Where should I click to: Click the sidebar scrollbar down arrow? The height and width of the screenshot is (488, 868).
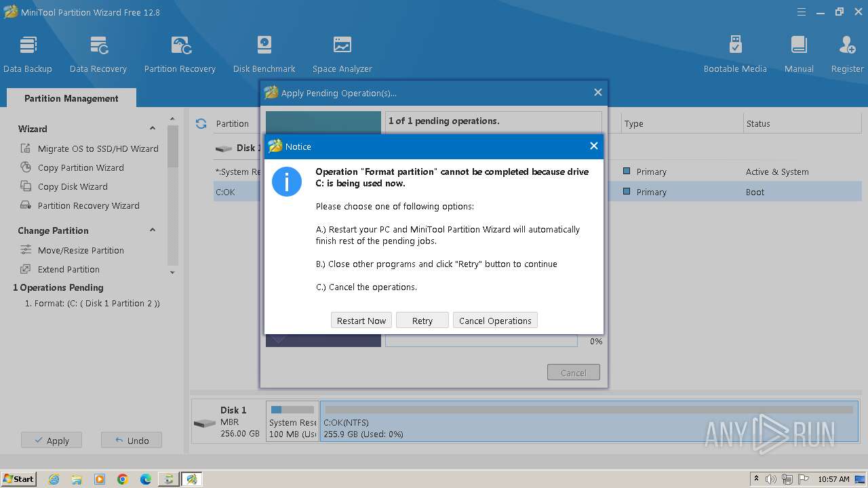[x=172, y=272]
